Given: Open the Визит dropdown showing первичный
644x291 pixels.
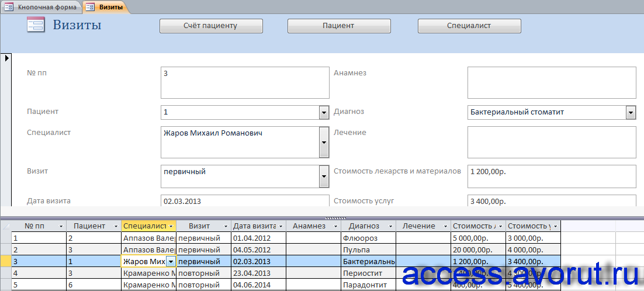Looking at the screenshot, I should coord(324,176).
